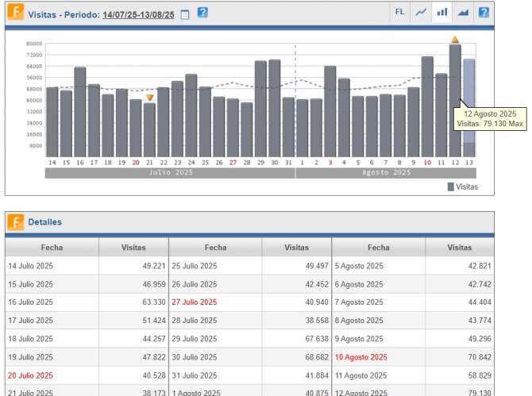Click the highlighted bar for August 13
Image resolution: width=532 pixels, height=396 pixels.
[468, 107]
